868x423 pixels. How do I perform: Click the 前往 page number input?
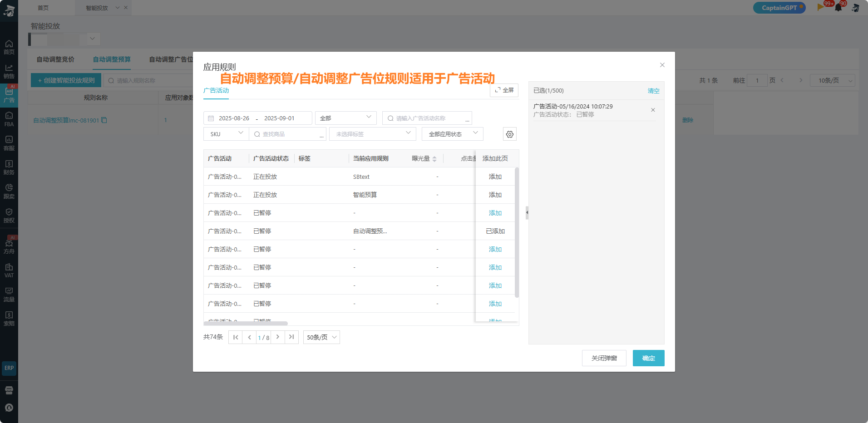coord(757,80)
